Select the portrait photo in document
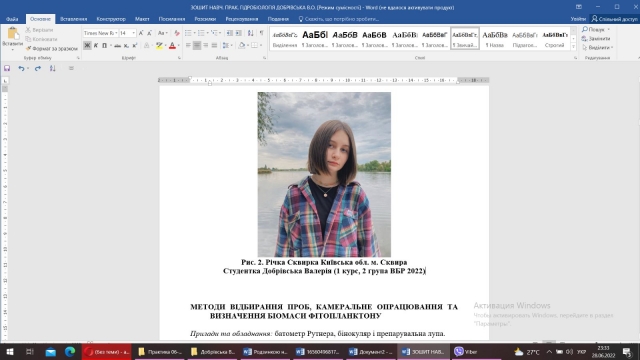The width and height of the screenshot is (640, 360). coord(324,174)
